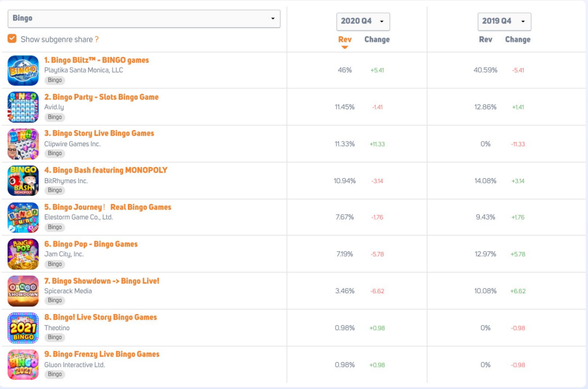Click the Bingo tag under Bingo Frenzy
The image size is (588, 389).
click(x=55, y=374)
